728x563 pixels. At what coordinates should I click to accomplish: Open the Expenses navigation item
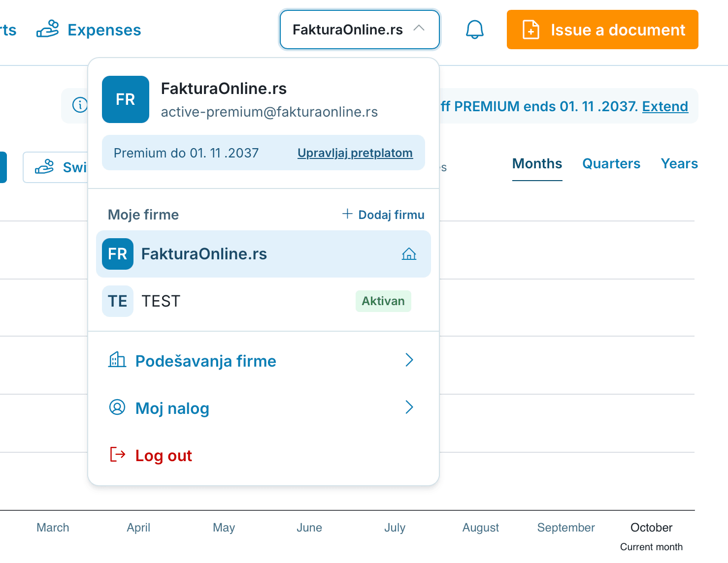[89, 30]
